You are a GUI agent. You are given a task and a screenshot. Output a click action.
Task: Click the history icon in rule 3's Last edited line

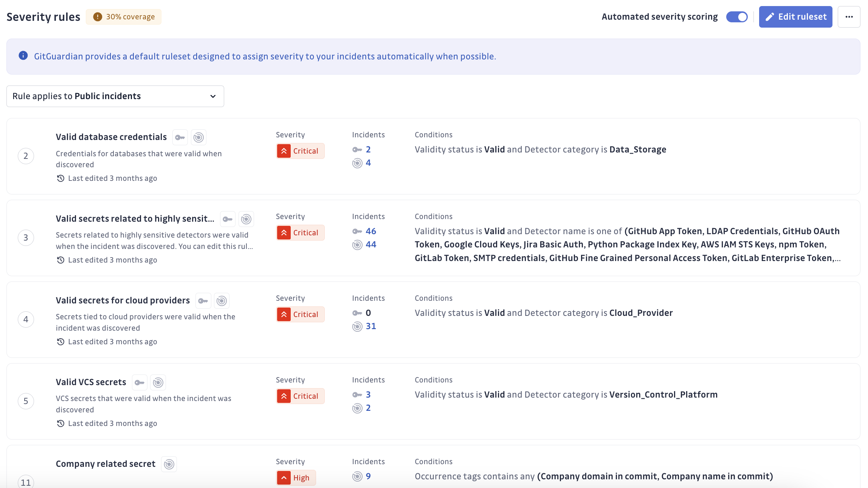(60, 260)
